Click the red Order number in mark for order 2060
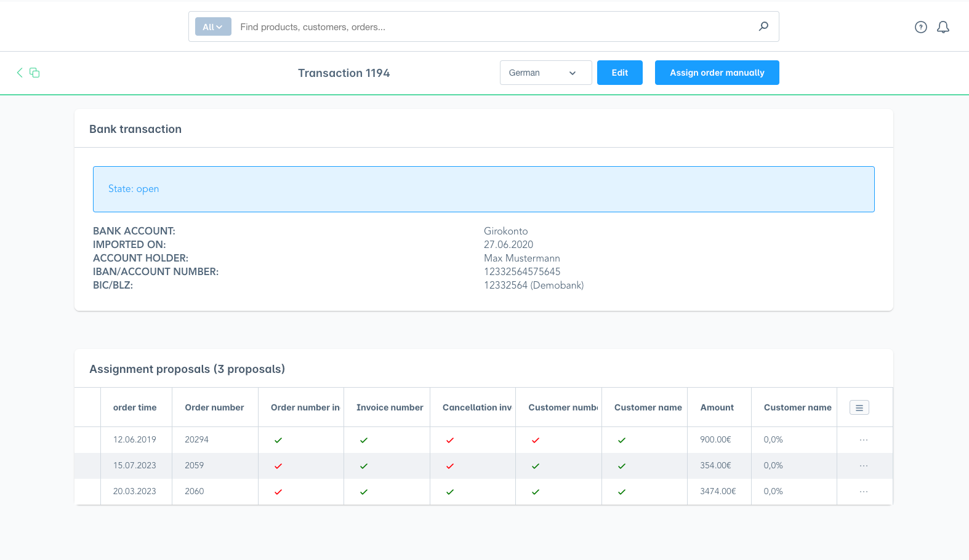The height and width of the screenshot is (560, 969). (x=278, y=492)
